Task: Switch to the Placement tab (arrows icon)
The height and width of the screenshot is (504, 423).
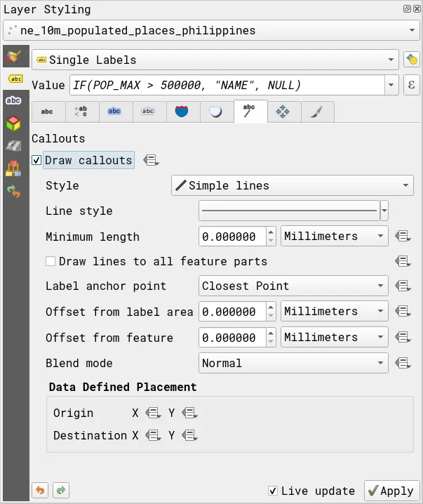Action: coord(283,112)
